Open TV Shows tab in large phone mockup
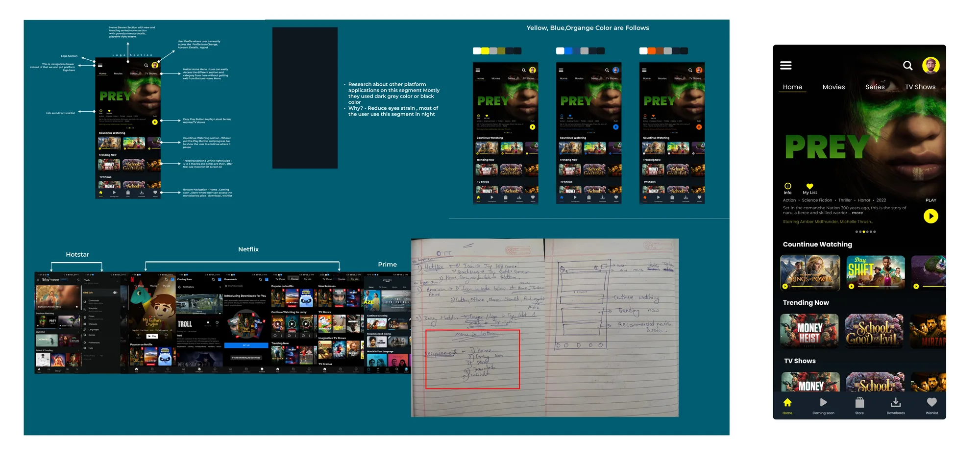 [920, 87]
